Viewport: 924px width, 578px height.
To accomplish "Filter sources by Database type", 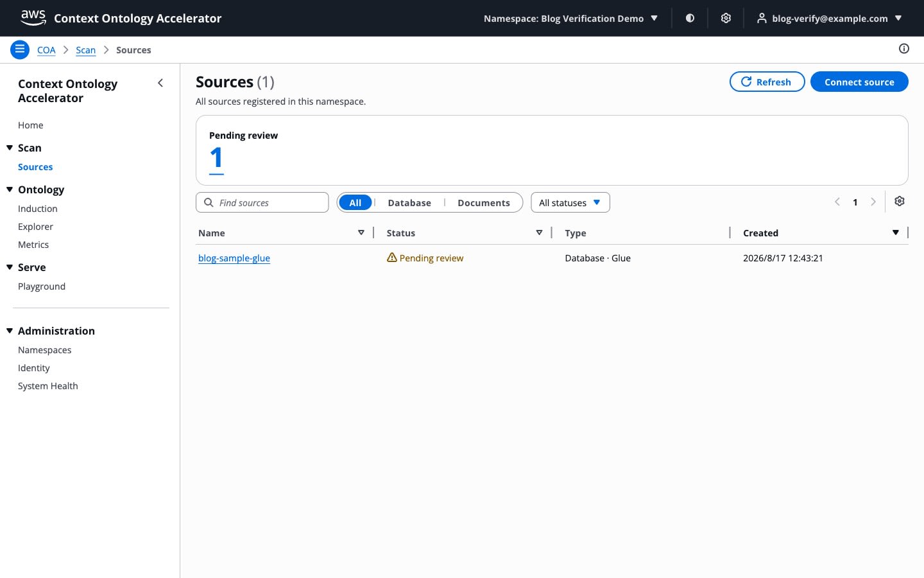I will [409, 202].
